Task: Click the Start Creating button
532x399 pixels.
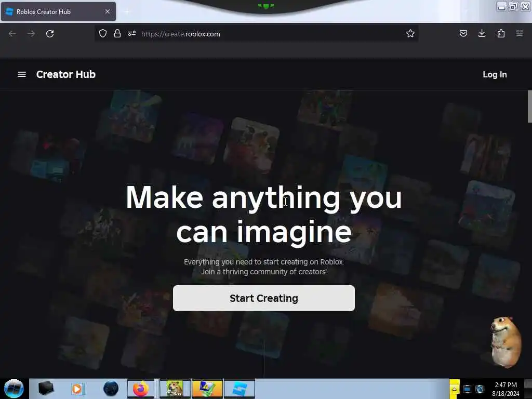Action: tap(263, 298)
